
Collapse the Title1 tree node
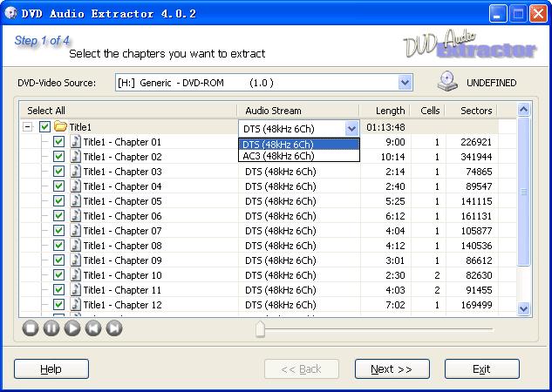click(27, 126)
